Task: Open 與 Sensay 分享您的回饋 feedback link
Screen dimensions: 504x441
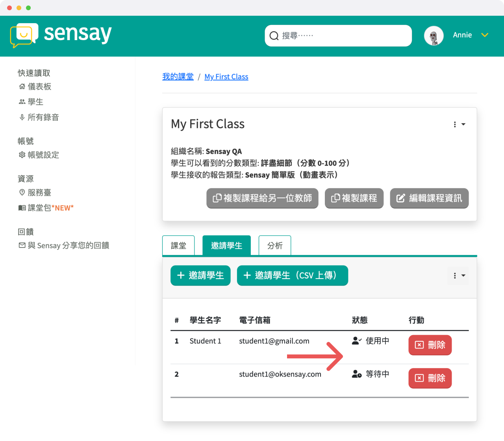Action: point(64,245)
